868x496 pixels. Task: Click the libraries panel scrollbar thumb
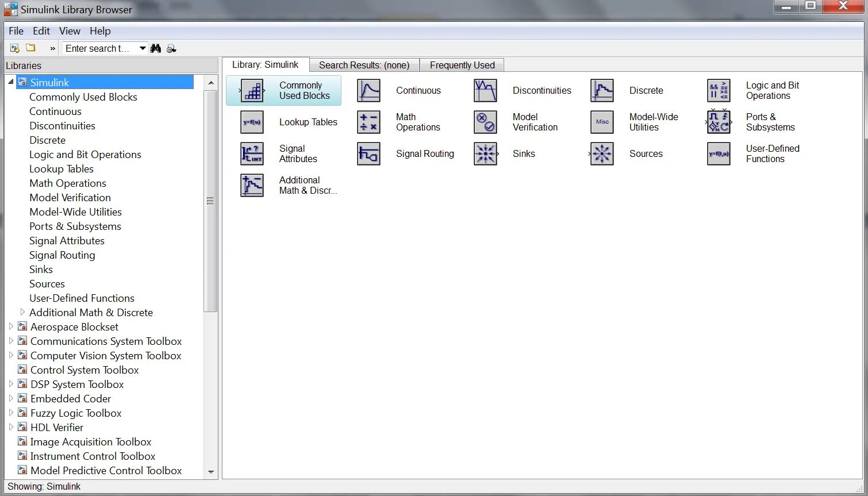pos(210,201)
